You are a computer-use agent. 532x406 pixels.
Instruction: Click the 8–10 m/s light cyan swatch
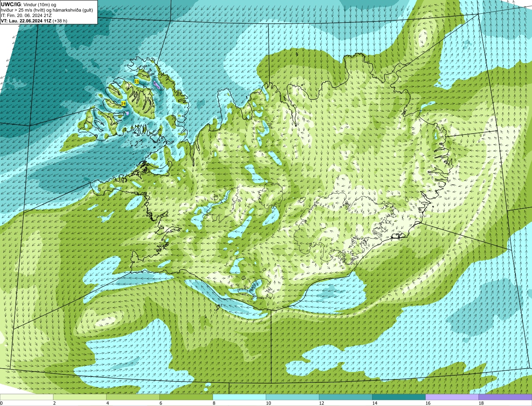point(239,397)
